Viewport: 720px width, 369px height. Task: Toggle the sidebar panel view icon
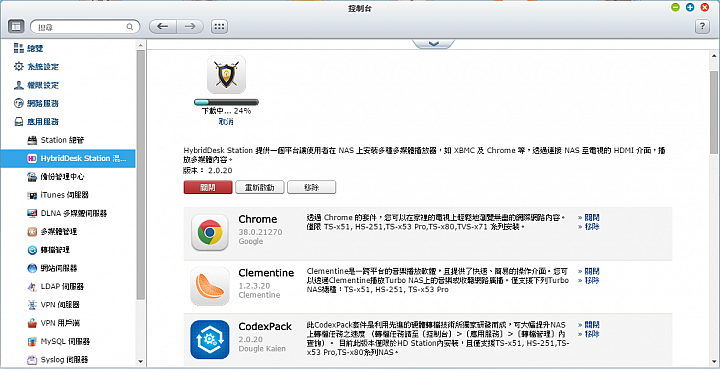click(16, 27)
